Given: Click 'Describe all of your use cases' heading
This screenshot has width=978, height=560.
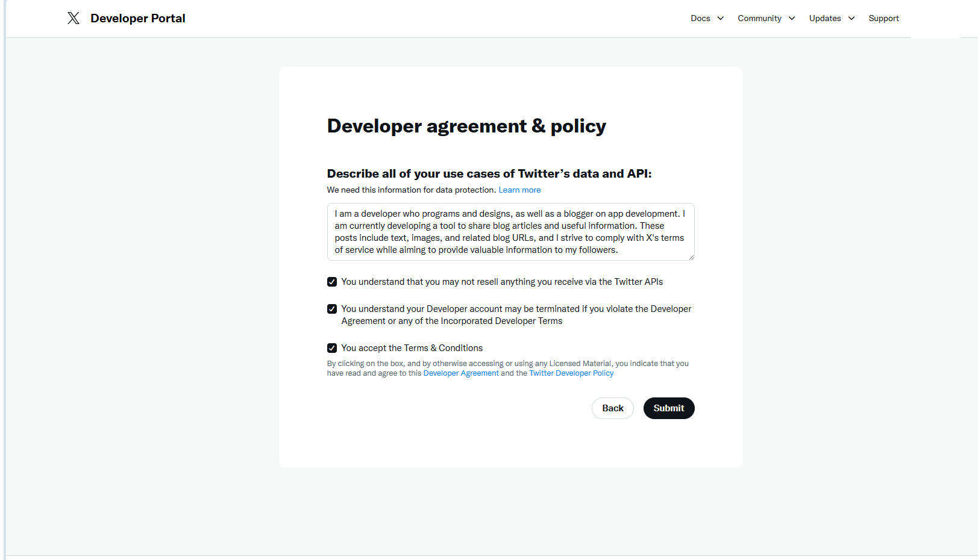Looking at the screenshot, I should (x=489, y=173).
